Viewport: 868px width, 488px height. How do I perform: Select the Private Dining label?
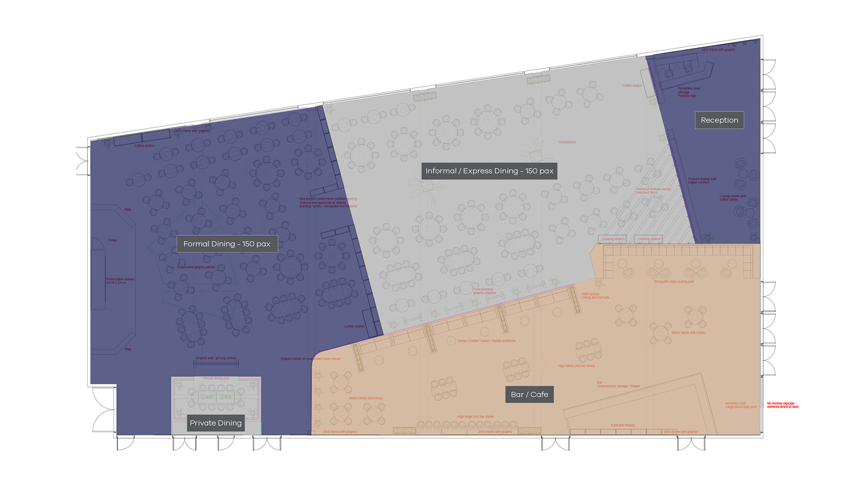pos(216,423)
